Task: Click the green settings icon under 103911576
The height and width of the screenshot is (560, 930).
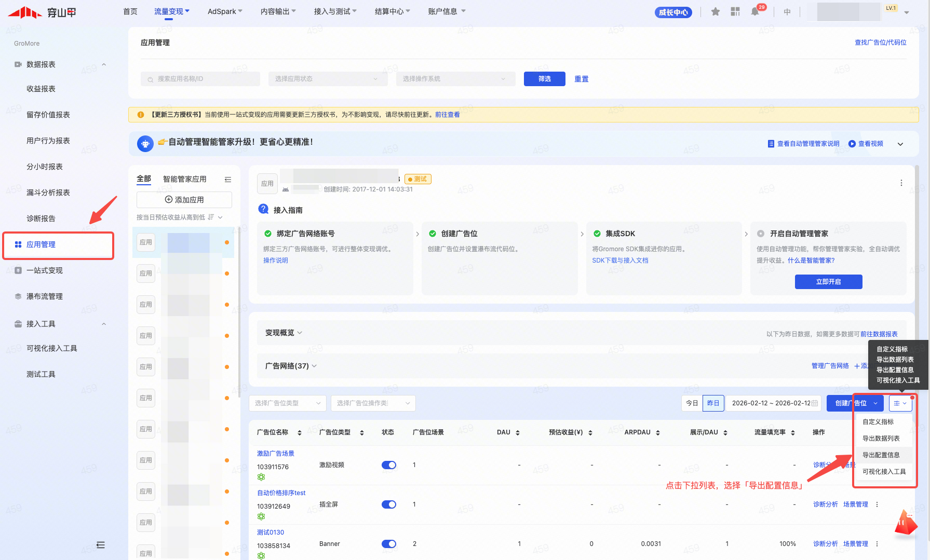Action: coord(261,477)
